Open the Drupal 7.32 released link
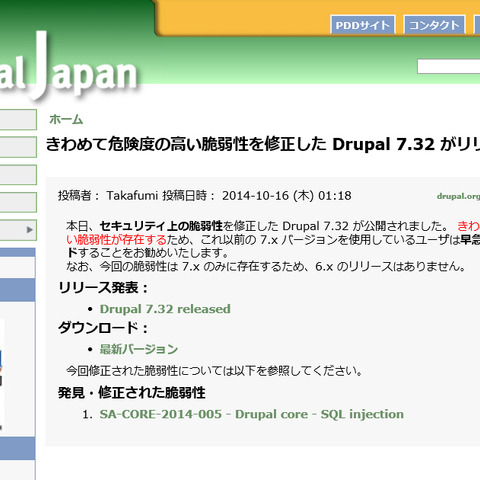Viewport: 480px width, 480px height. [165, 309]
